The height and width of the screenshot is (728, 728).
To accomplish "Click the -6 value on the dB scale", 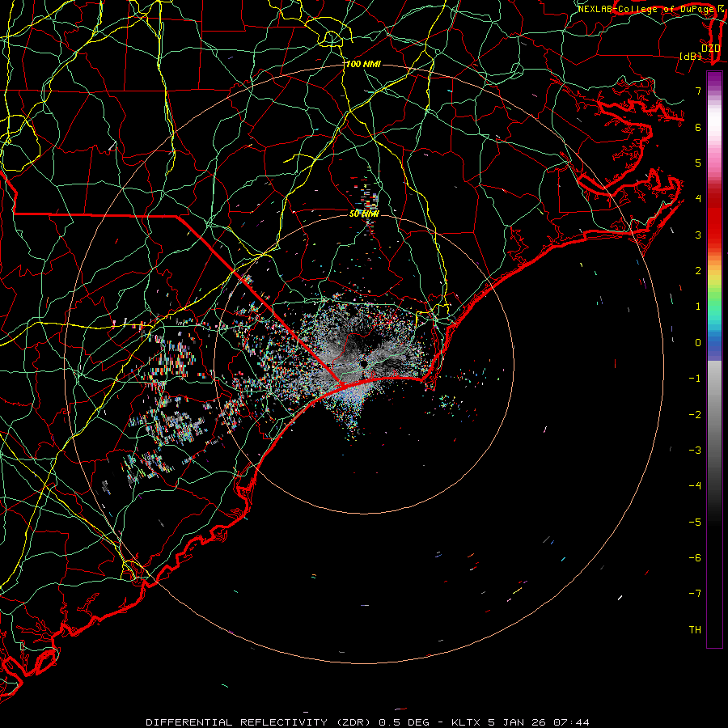I will (x=695, y=558).
